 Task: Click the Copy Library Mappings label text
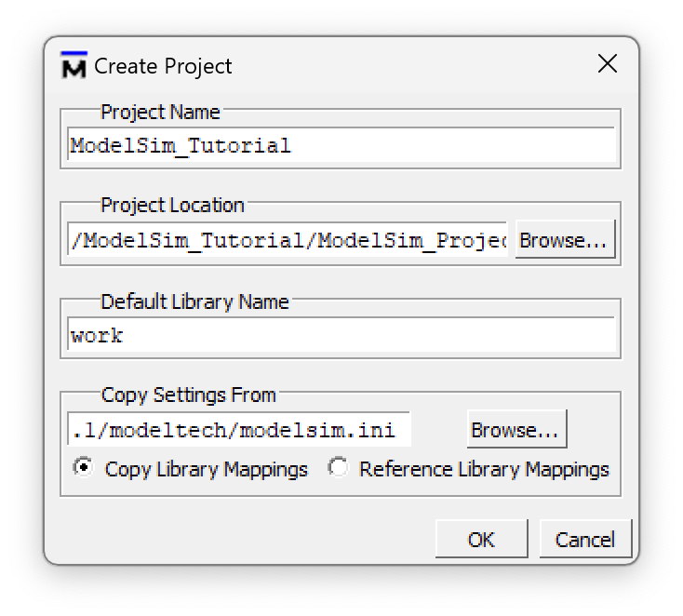[206, 470]
